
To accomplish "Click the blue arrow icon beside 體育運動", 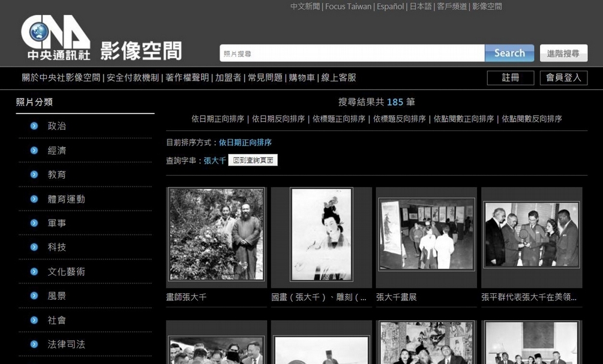I will [x=34, y=198].
